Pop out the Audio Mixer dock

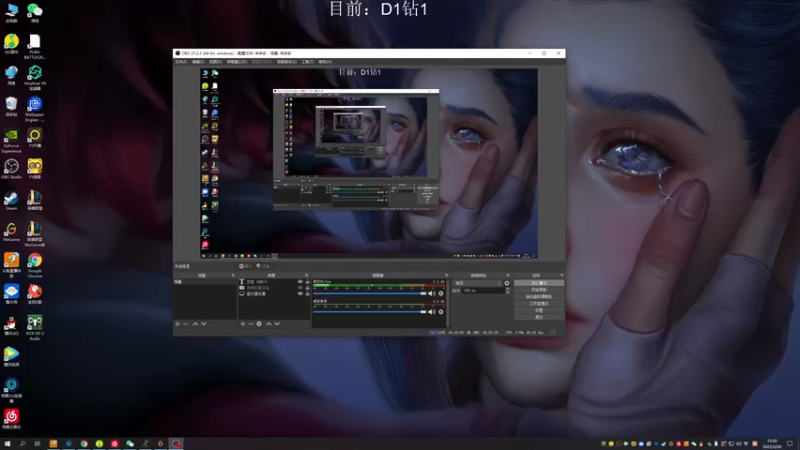pos(446,276)
